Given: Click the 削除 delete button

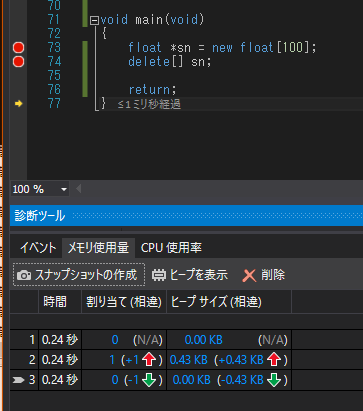Looking at the screenshot, I should pyautogui.click(x=264, y=275).
